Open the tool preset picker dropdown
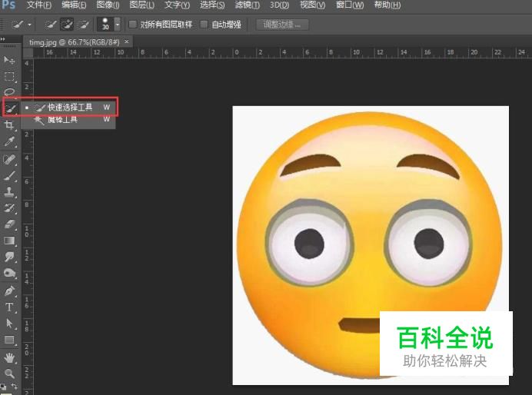The image size is (532, 395). tap(29, 25)
